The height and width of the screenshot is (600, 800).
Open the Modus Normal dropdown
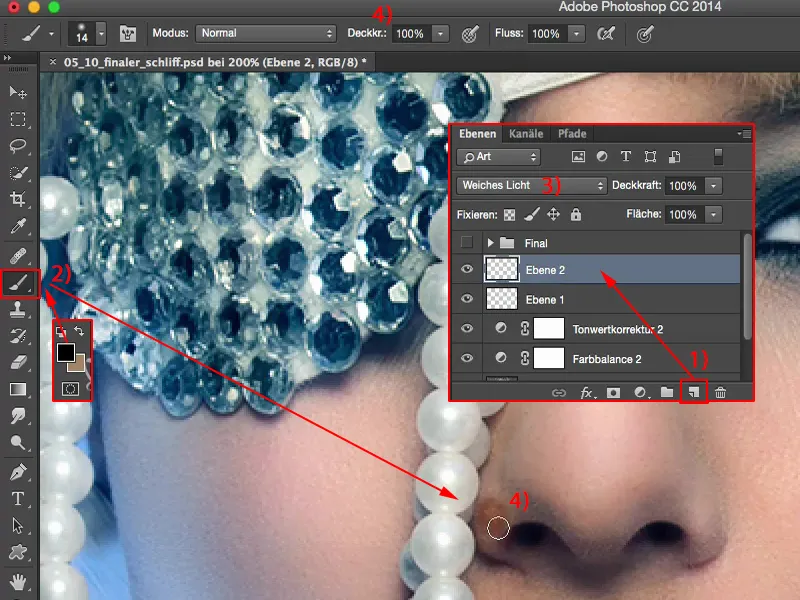(x=266, y=33)
